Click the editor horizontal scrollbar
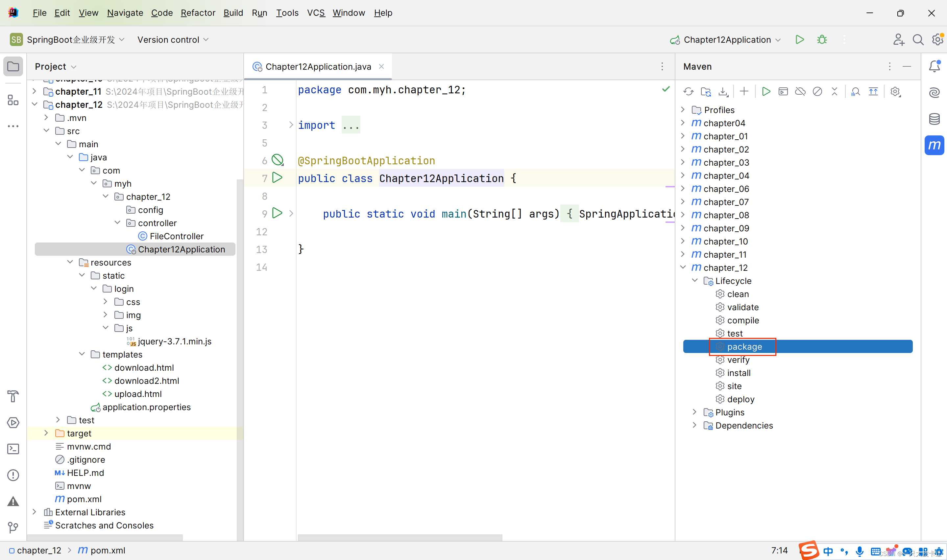 pos(400,537)
